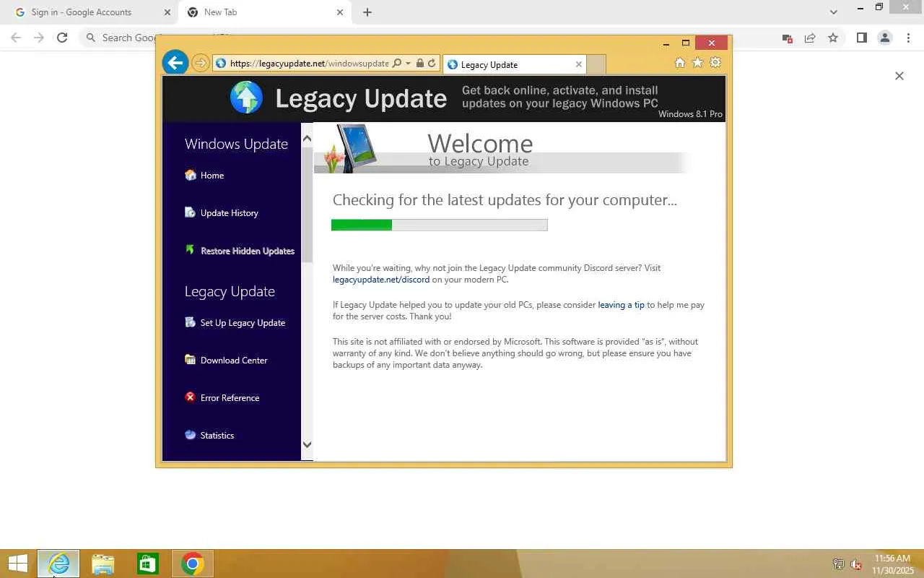Reload the page in Chrome
924x578 pixels.
pos(62,38)
